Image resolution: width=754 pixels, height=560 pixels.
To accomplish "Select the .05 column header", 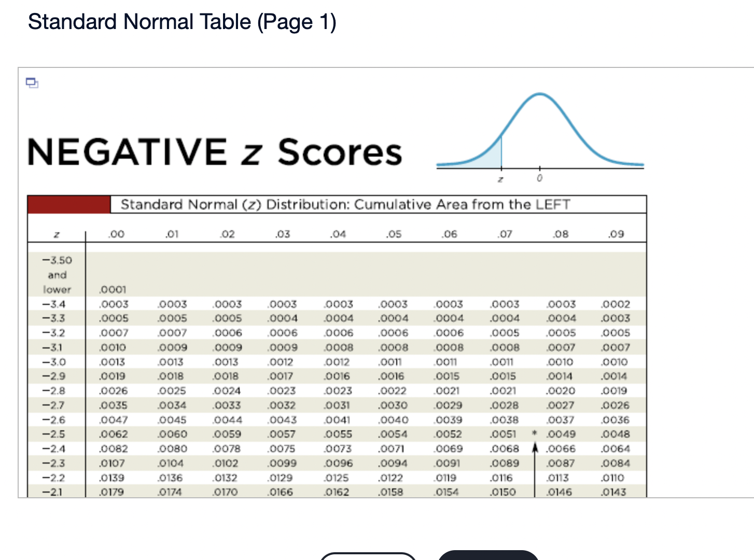I will [x=394, y=234].
